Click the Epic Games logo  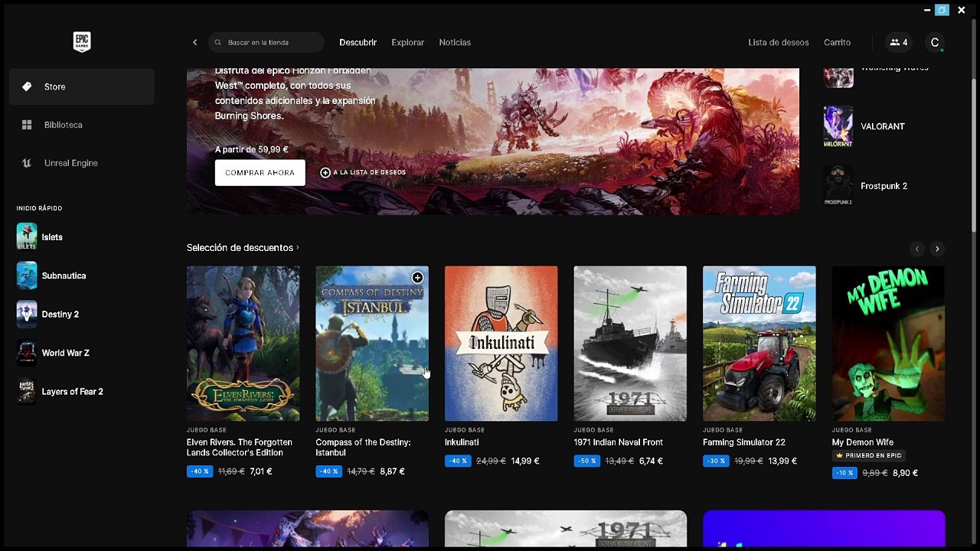[82, 42]
